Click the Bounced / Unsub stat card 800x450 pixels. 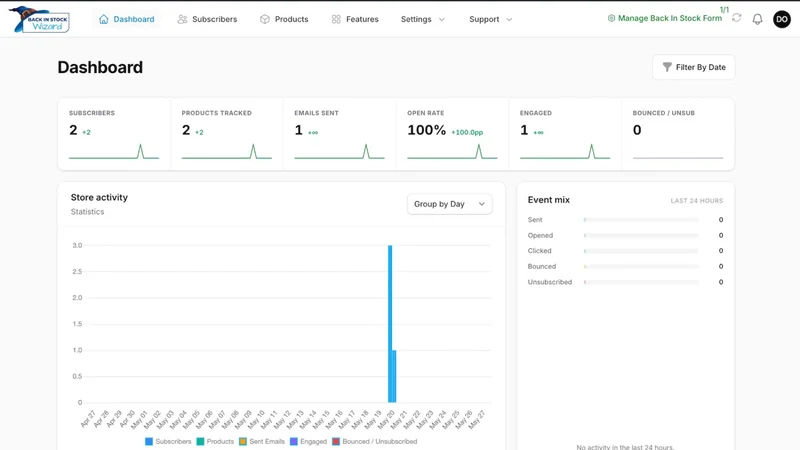pyautogui.click(x=678, y=134)
